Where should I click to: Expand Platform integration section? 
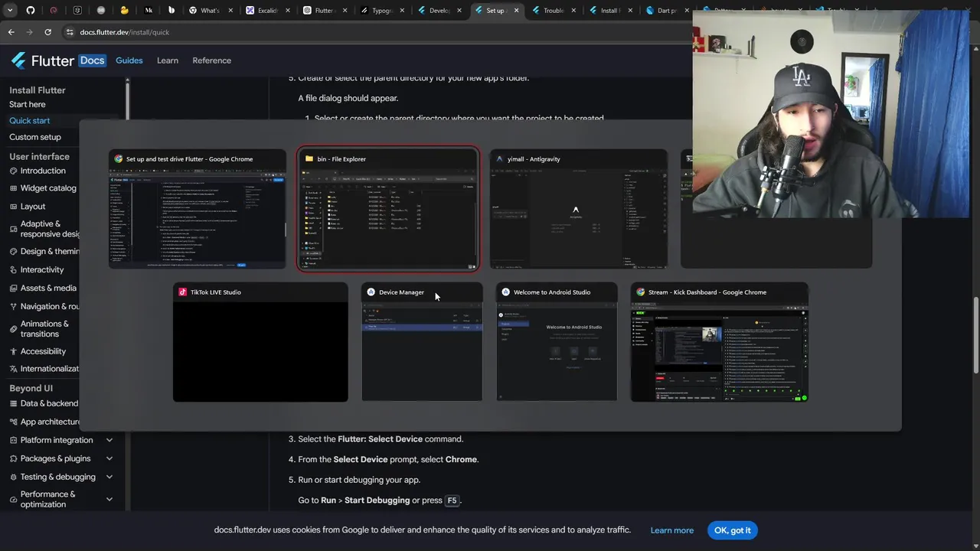[x=109, y=440]
